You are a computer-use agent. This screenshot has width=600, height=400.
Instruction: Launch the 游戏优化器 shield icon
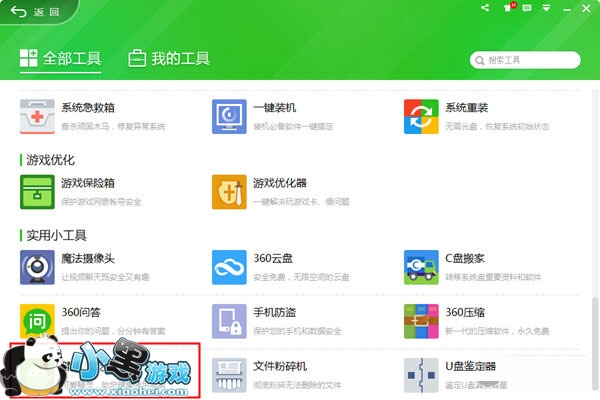(229, 192)
